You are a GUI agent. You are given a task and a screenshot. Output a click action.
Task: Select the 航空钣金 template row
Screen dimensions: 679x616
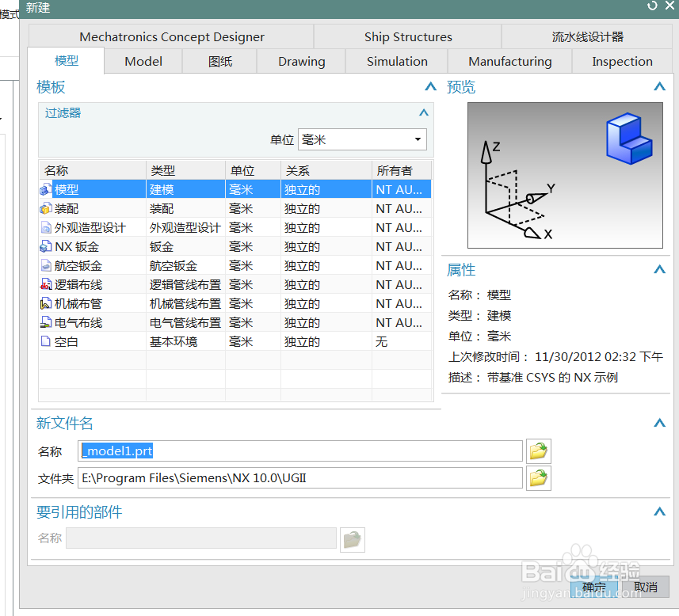coord(235,266)
